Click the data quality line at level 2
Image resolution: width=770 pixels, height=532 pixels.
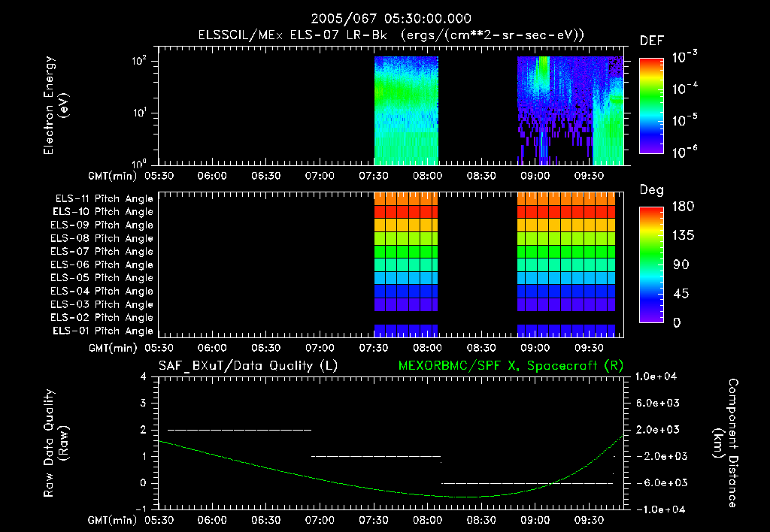[x=240, y=430]
